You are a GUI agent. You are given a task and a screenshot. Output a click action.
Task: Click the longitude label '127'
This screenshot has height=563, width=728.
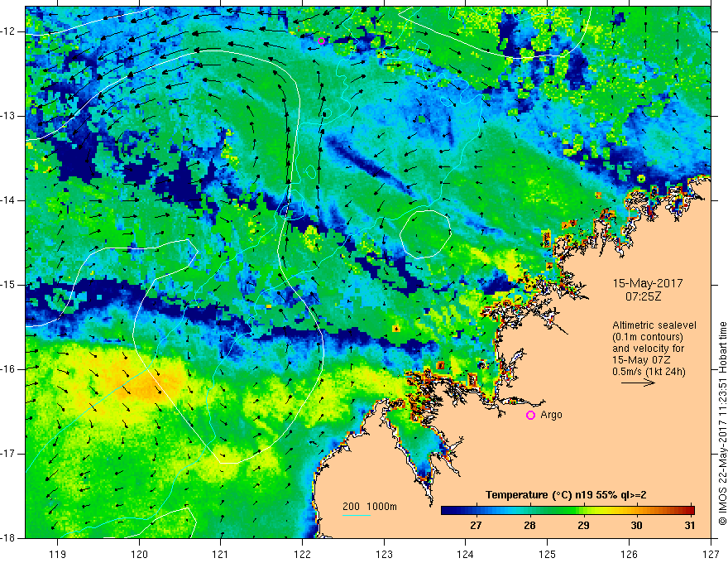click(711, 554)
